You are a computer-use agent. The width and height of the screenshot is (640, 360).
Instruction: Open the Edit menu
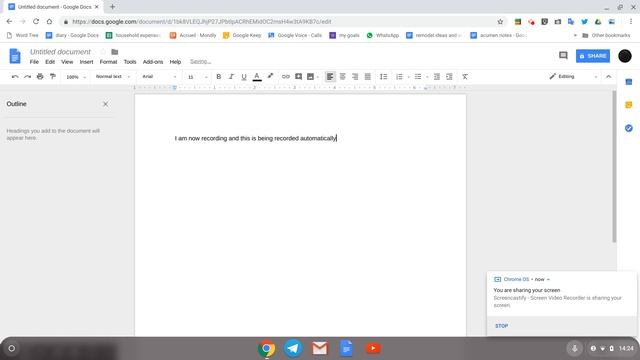click(x=50, y=62)
